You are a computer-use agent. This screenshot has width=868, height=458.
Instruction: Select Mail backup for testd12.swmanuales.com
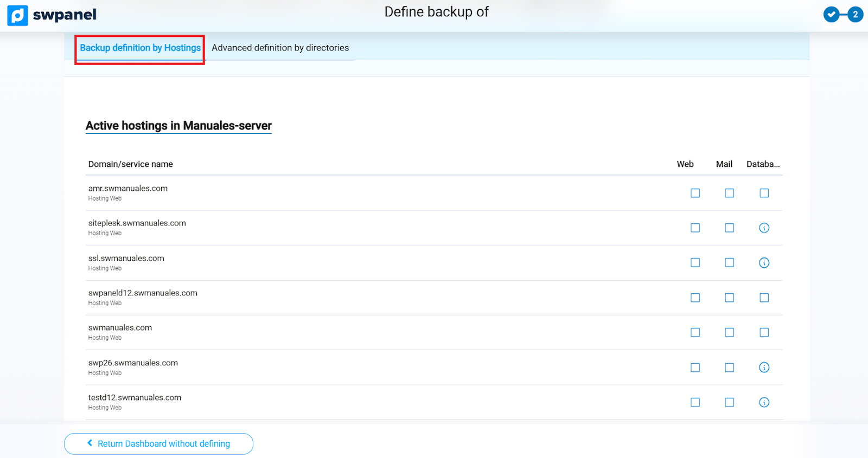click(729, 402)
